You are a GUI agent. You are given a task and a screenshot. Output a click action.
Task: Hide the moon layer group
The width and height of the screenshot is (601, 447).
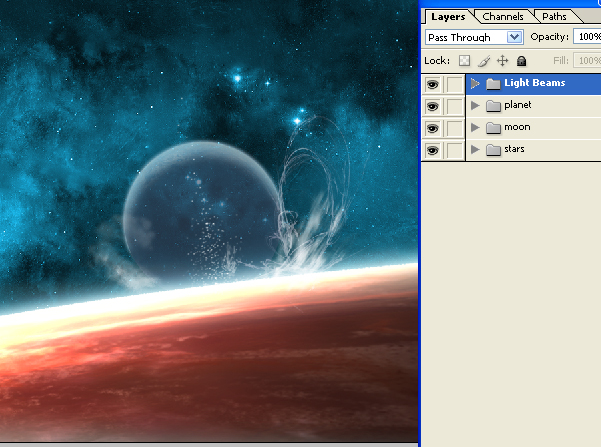click(x=432, y=128)
